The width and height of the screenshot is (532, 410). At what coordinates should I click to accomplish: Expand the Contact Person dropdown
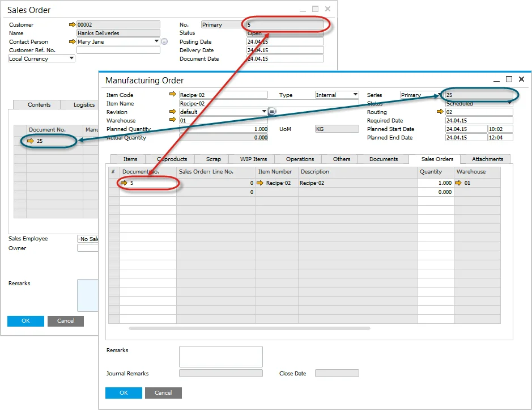click(x=156, y=41)
